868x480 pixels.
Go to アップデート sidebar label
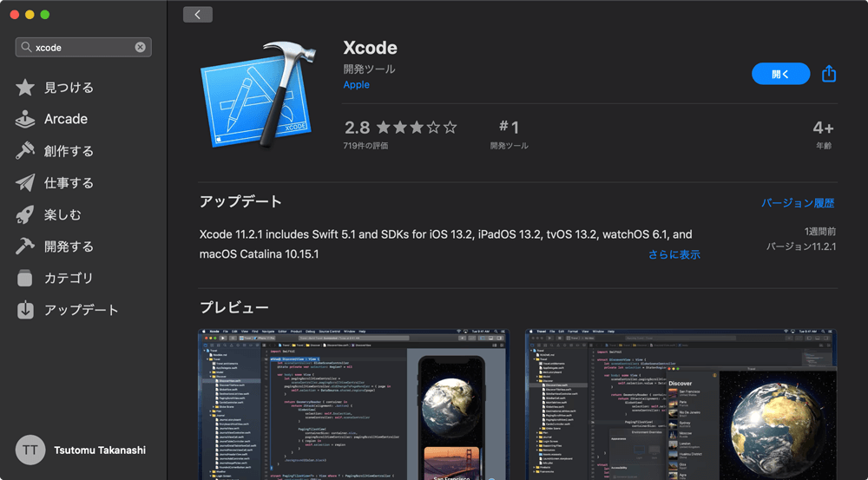82,310
